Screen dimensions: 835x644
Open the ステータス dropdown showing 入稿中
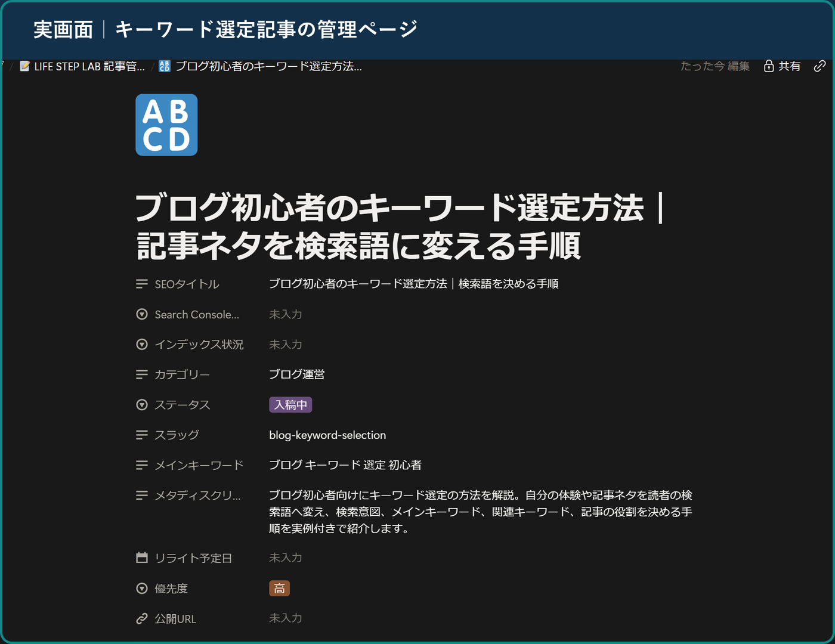[x=290, y=405]
